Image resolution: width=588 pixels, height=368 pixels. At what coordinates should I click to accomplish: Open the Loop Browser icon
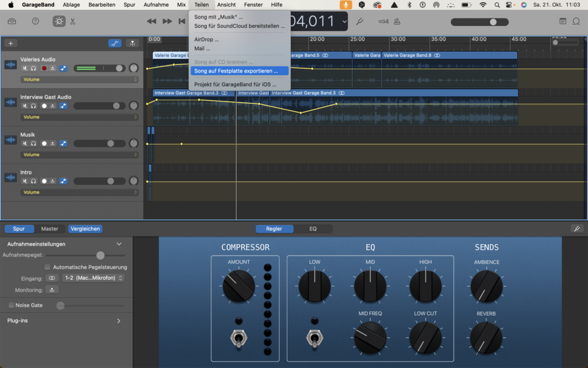[576, 21]
